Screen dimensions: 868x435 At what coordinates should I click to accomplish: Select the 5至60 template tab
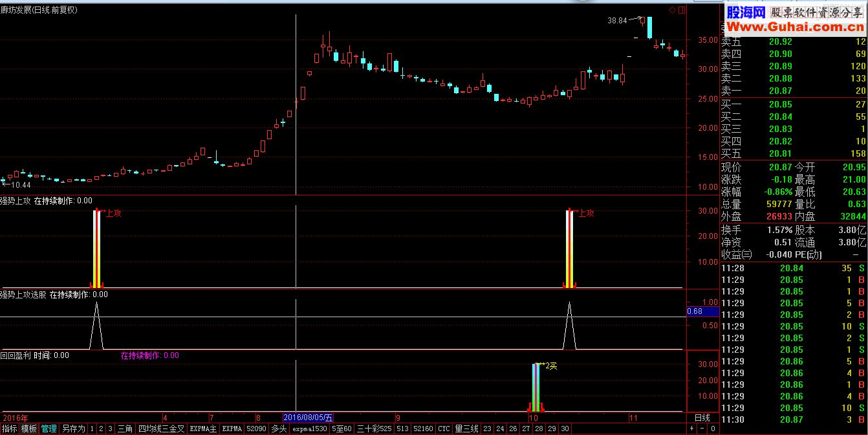[x=342, y=429]
